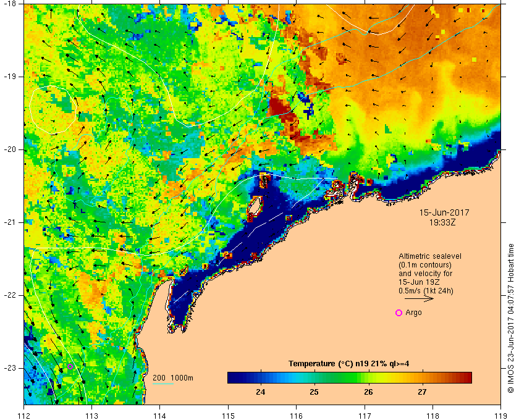This screenshot has height=420, width=519.
Task: Click the longitude axis label '112'
Action: pos(24,416)
